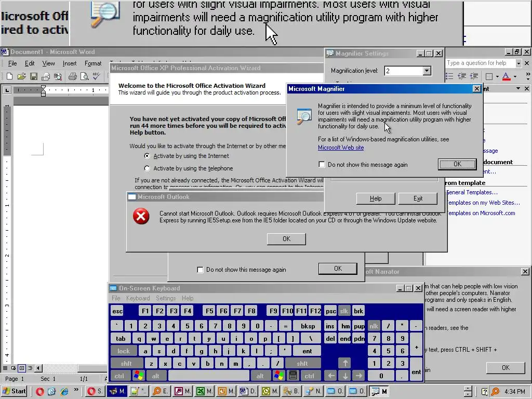Open the File menu in Word
The height and width of the screenshot is (399, 532).
(12, 63)
